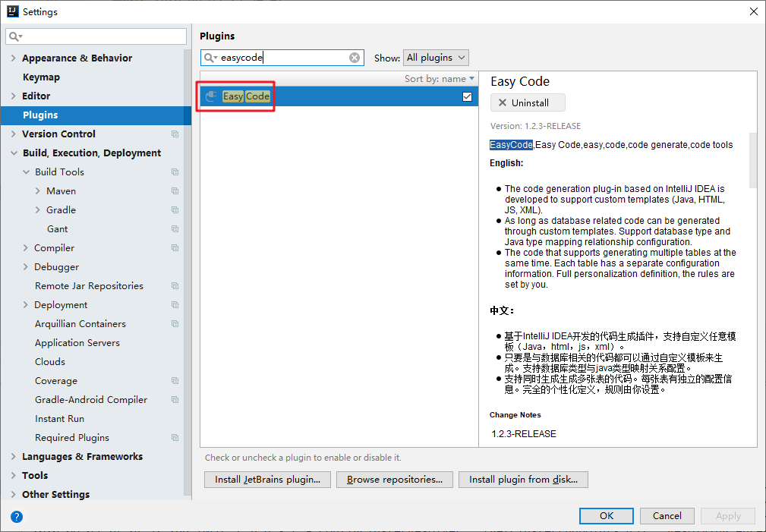766x532 pixels.
Task: Open the Keymap settings page
Action: coord(41,77)
